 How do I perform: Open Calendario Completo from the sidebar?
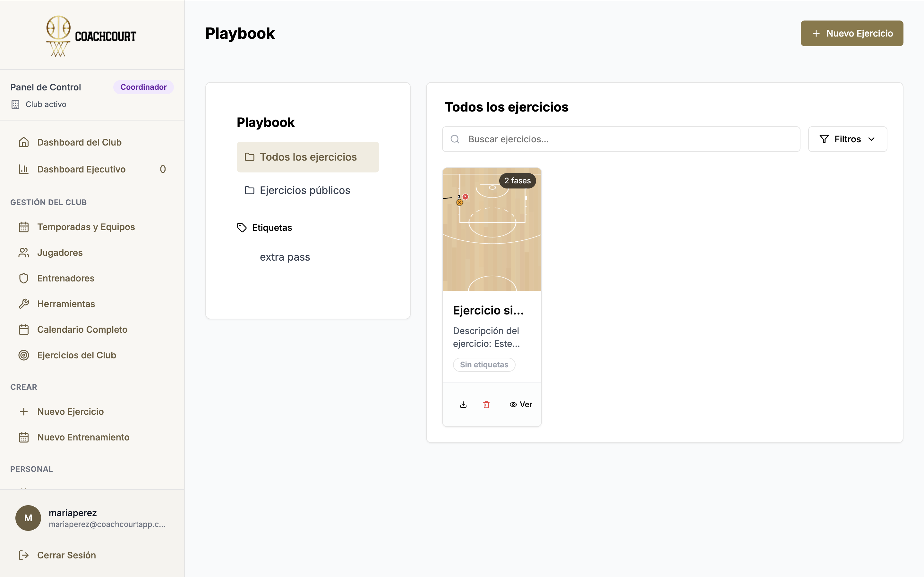pos(82,329)
